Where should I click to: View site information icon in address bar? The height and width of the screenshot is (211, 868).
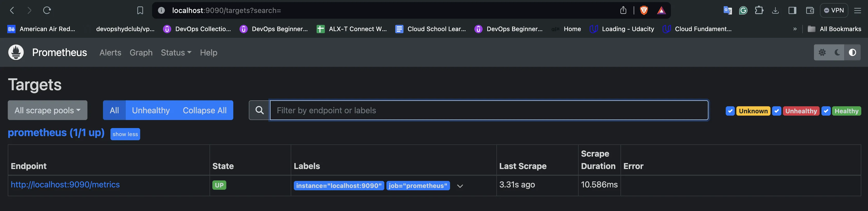(x=161, y=10)
